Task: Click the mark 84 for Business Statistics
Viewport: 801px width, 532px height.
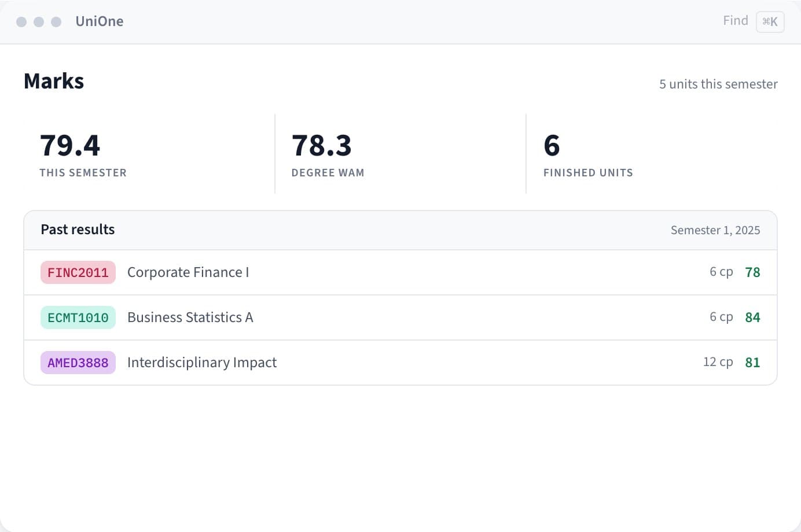Action: pos(752,317)
